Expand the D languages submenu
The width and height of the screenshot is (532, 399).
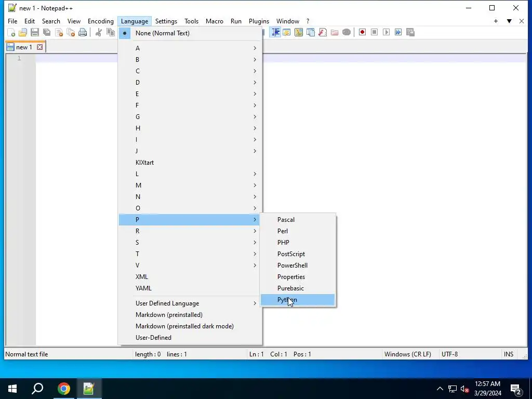pyautogui.click(x=190, y=83)
